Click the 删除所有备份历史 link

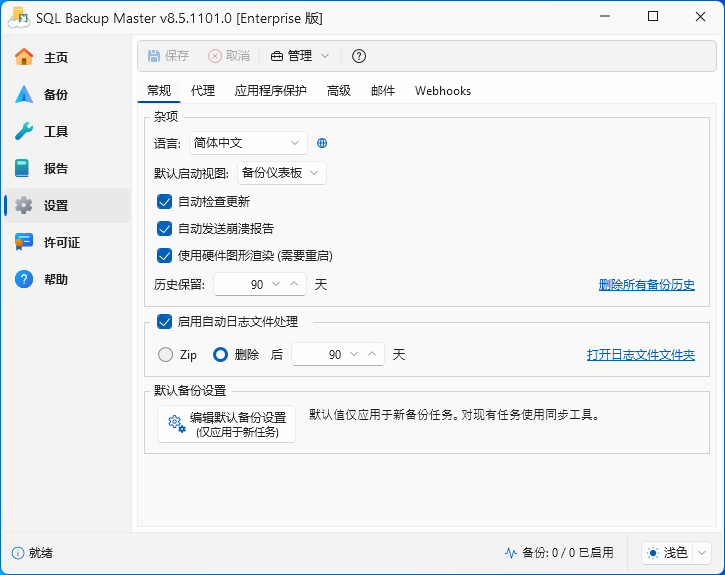646,285
